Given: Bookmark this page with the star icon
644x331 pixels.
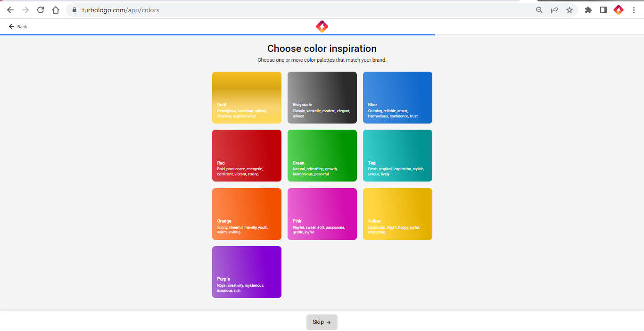Looking at the screenshot, I should (570, 10).
